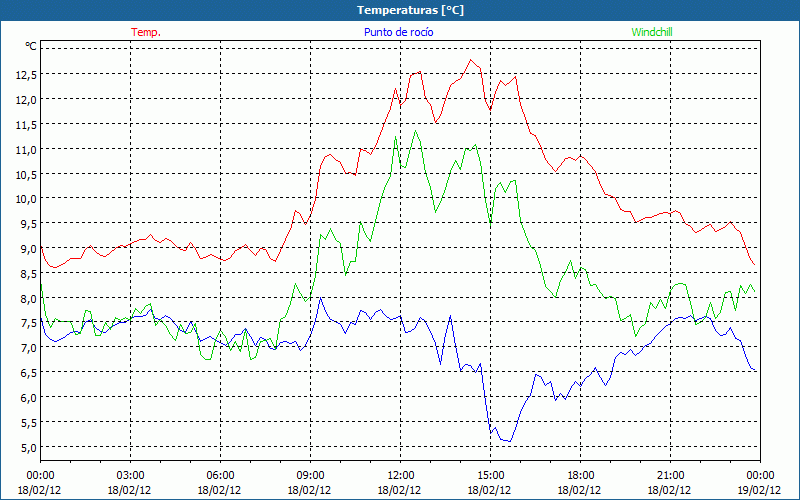
Task: Click the '18/02/12' date under 06:00
Action: point(220,490)
